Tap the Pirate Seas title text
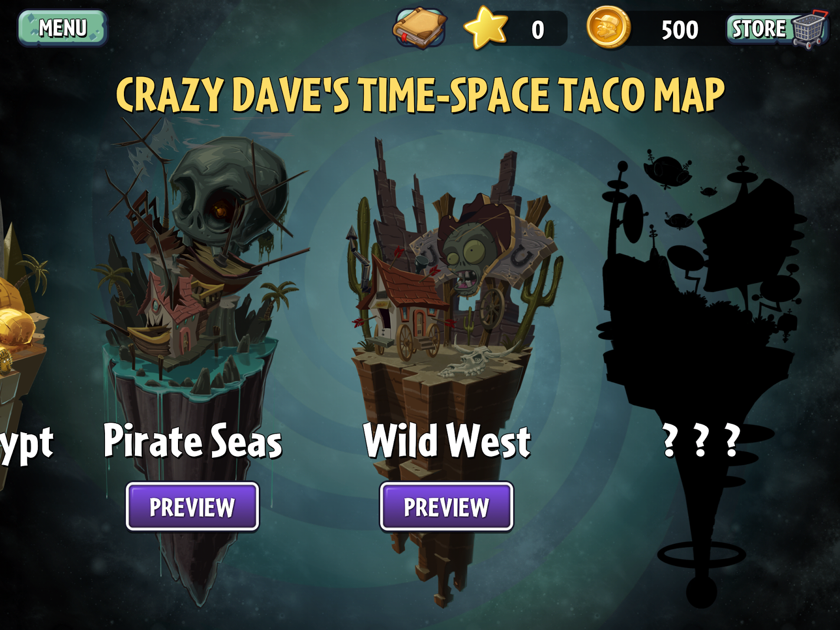This screenshot has width=840, height=630. click(193, 441)
